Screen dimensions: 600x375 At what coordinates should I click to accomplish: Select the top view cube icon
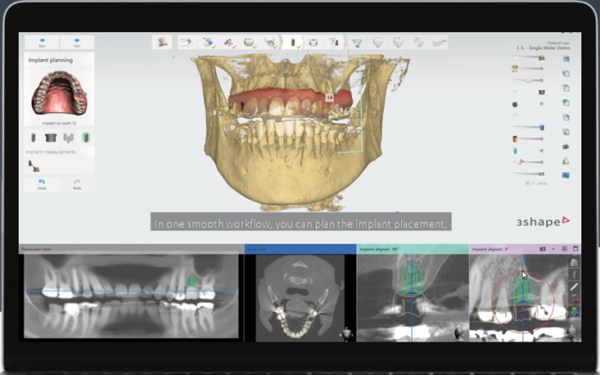tap(566, 59)
